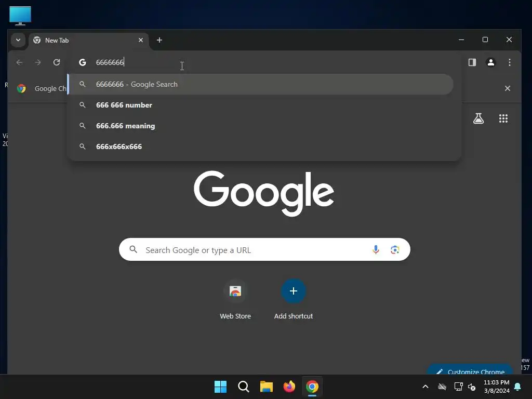Click the address bar text 6666666

(x=110, y=62)
